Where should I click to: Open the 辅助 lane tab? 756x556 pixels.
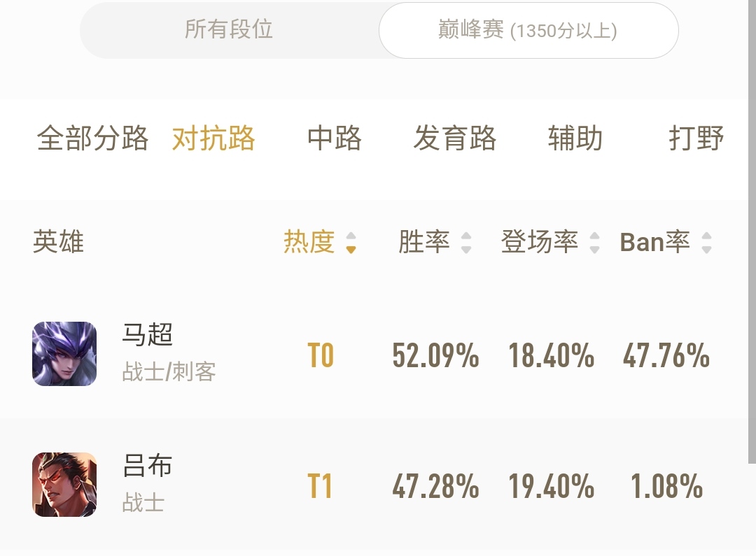coord(575,138)
